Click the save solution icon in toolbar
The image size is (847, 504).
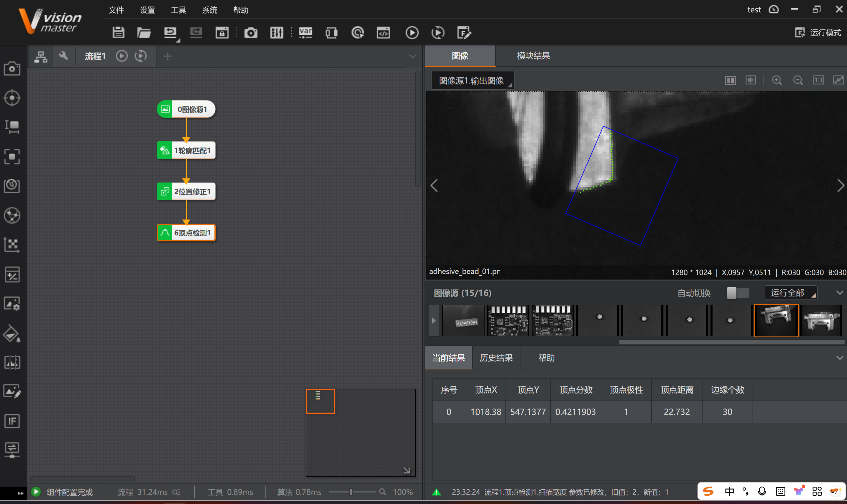point(118,33)
